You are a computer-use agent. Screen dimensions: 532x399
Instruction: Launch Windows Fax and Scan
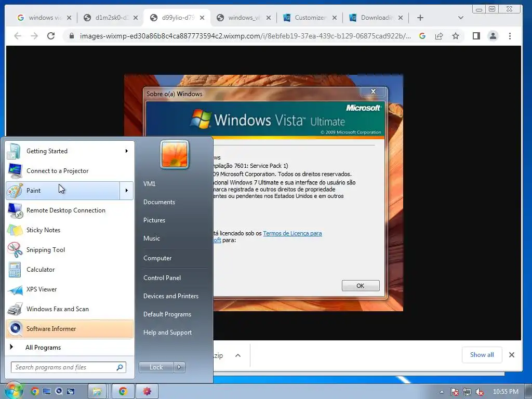click(x=70, y=309)
